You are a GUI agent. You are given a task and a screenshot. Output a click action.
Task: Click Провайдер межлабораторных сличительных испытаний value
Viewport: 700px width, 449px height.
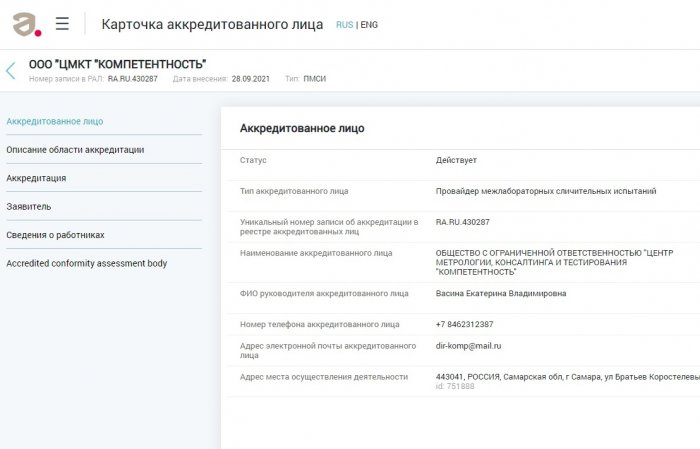tap(546, 191)
